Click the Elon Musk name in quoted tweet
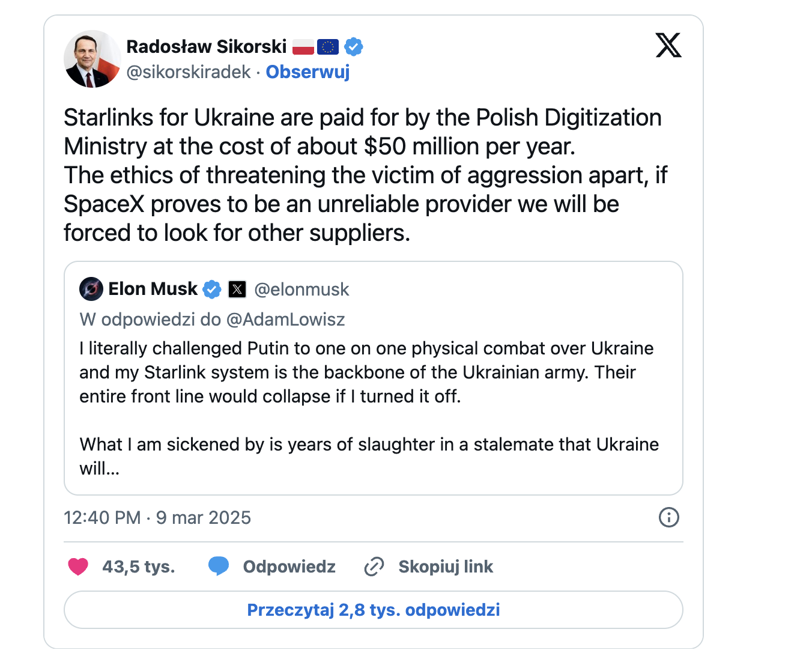 (153, 289)
